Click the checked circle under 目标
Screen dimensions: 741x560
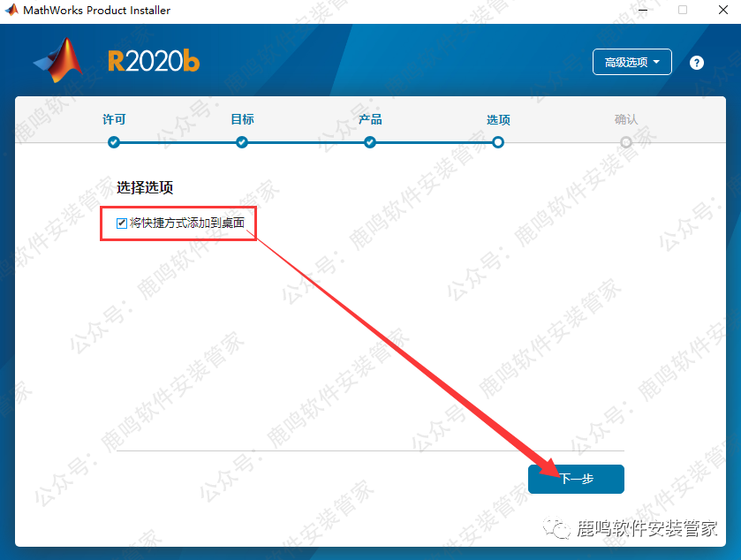click(x=242, y=142)
